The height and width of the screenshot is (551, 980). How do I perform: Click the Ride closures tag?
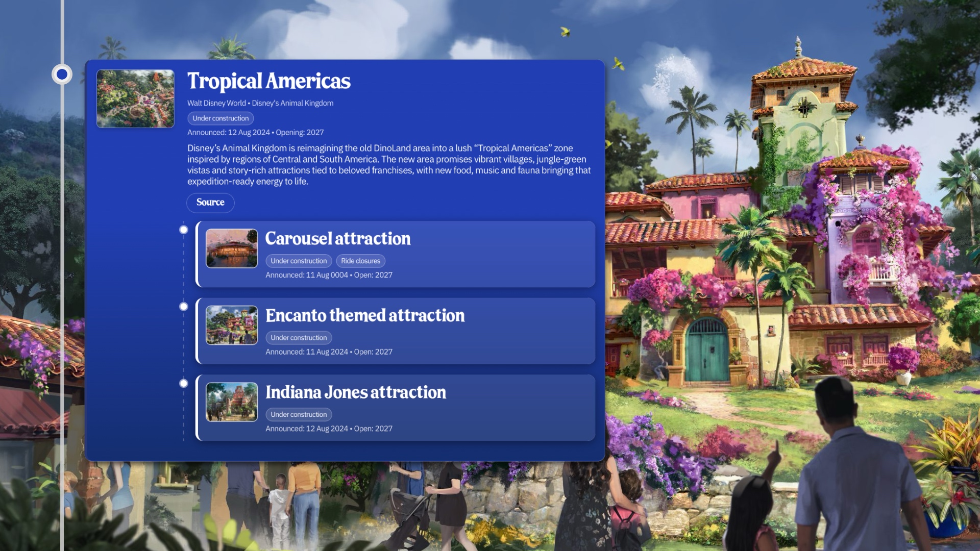pos(360,261)
